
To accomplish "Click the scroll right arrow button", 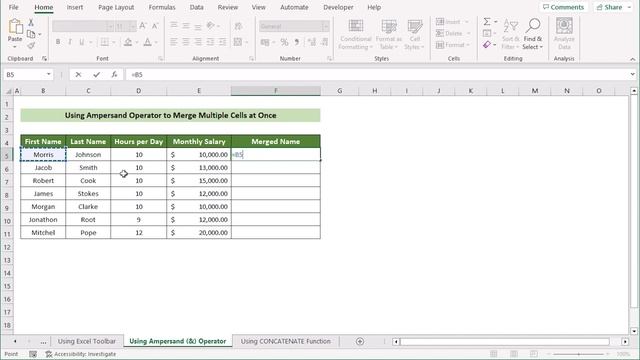I will [625, 342].
